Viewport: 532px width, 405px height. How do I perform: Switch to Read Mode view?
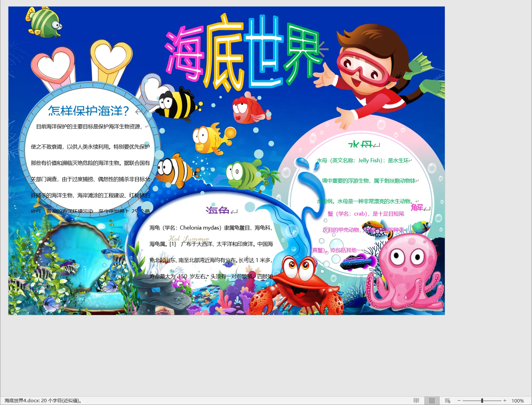[416, 401]
